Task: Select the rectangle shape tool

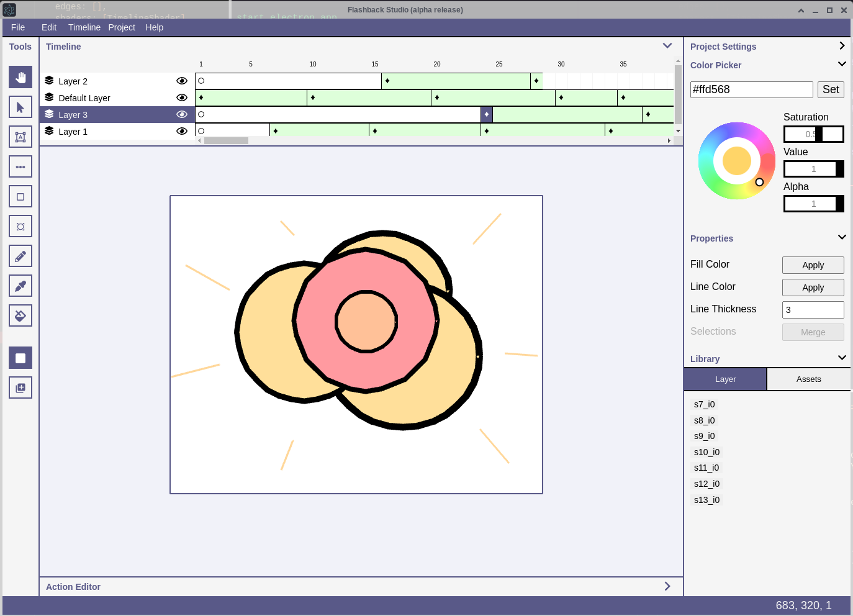Action: coord(20,196)
